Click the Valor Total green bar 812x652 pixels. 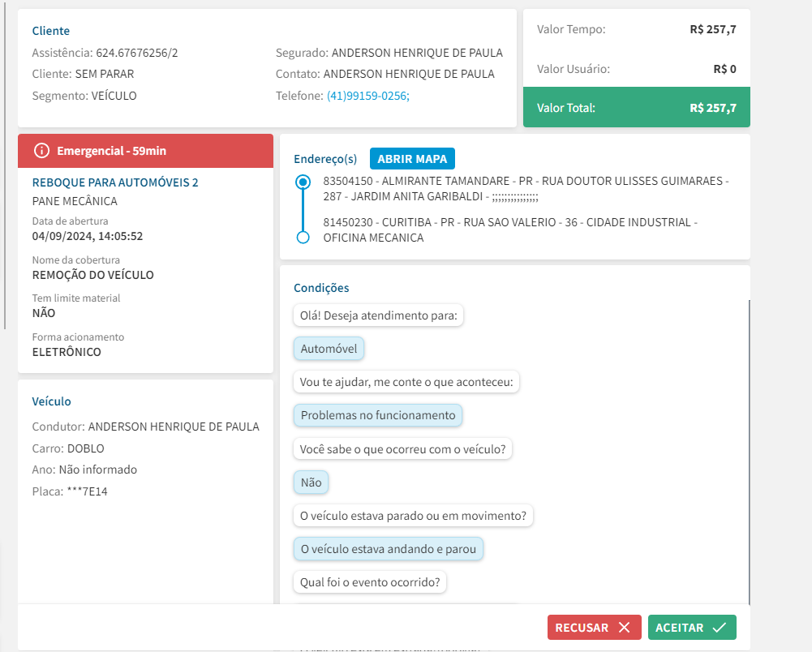(x=636, y=108)
